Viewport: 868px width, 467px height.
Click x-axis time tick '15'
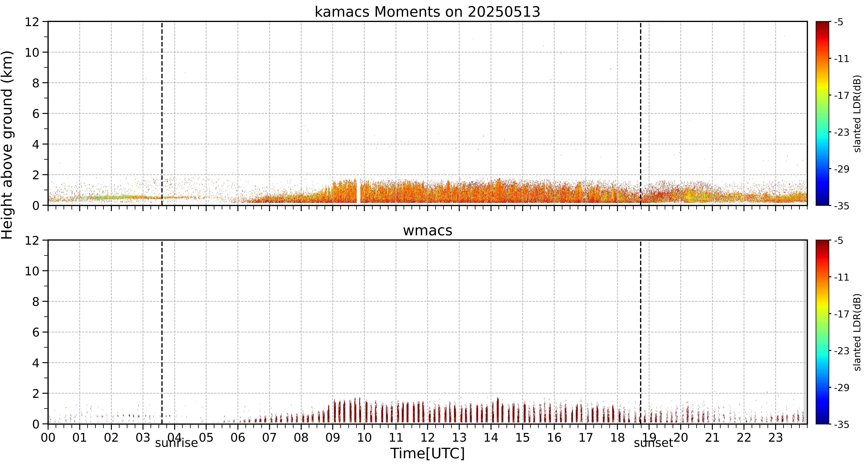[x=523, y=438]
